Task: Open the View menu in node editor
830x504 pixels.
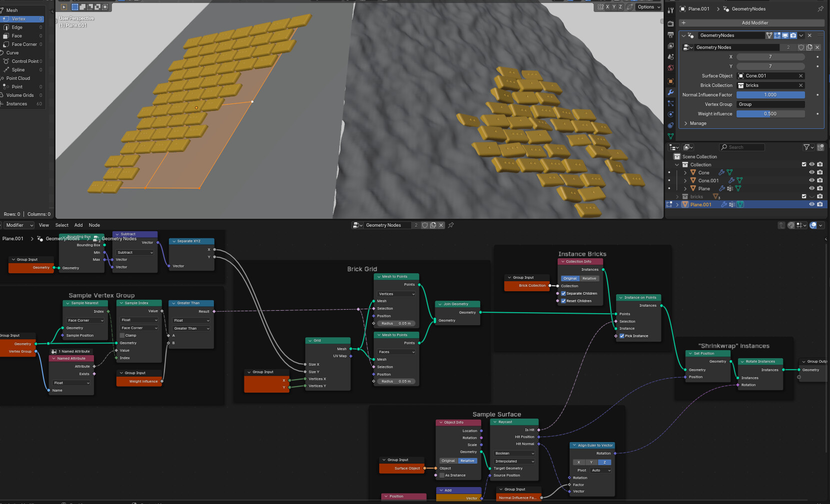Action: click(44, 225)
